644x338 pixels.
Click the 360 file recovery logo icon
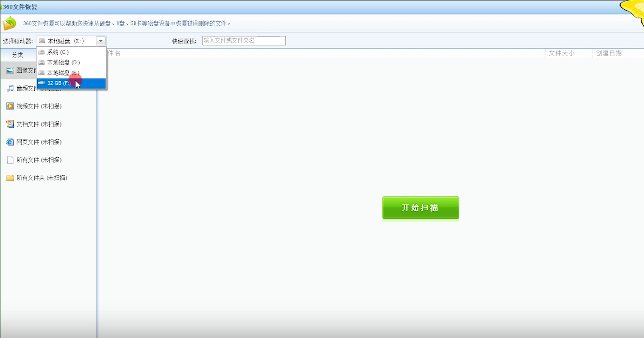(9, 23)
